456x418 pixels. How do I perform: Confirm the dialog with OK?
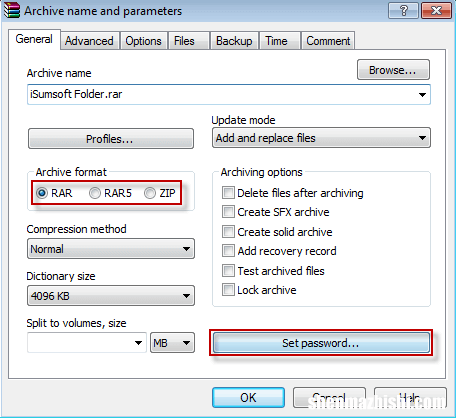tap(248, 397)
